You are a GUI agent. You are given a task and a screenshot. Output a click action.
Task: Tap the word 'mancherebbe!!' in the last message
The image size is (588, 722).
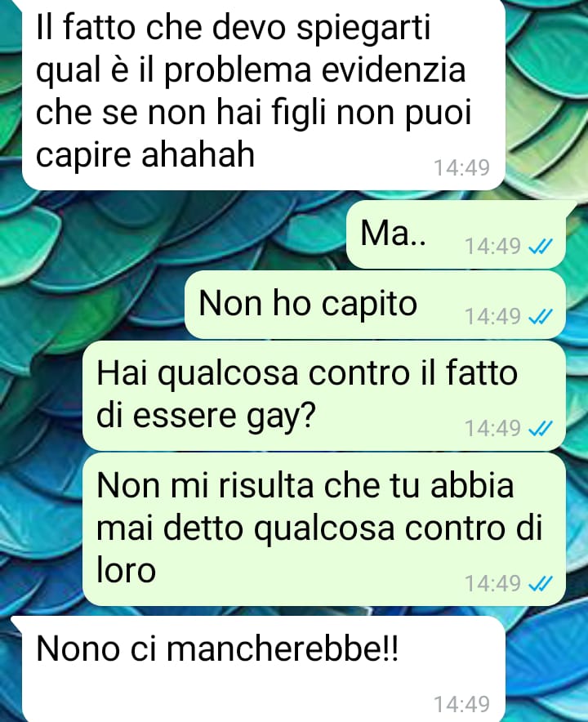283,648
